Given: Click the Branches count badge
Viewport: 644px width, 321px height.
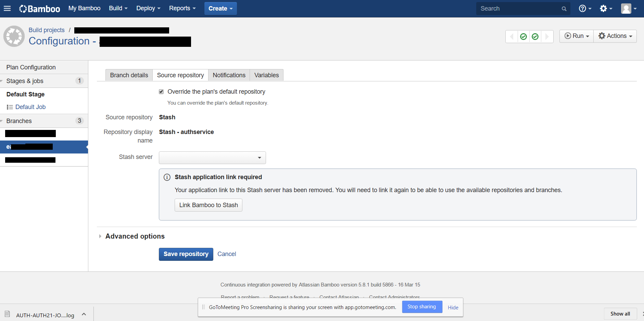Looking at the screenshot, I should [x=79, y=121].
